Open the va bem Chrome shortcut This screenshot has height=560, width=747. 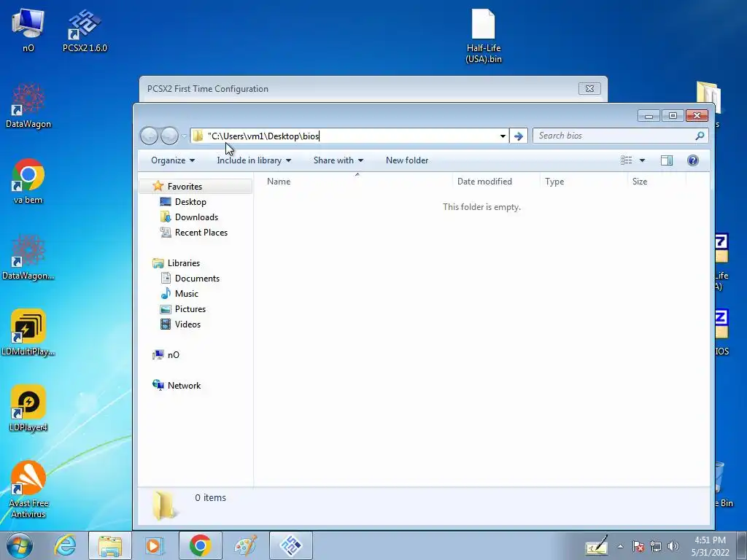click(x=28, y=182)
